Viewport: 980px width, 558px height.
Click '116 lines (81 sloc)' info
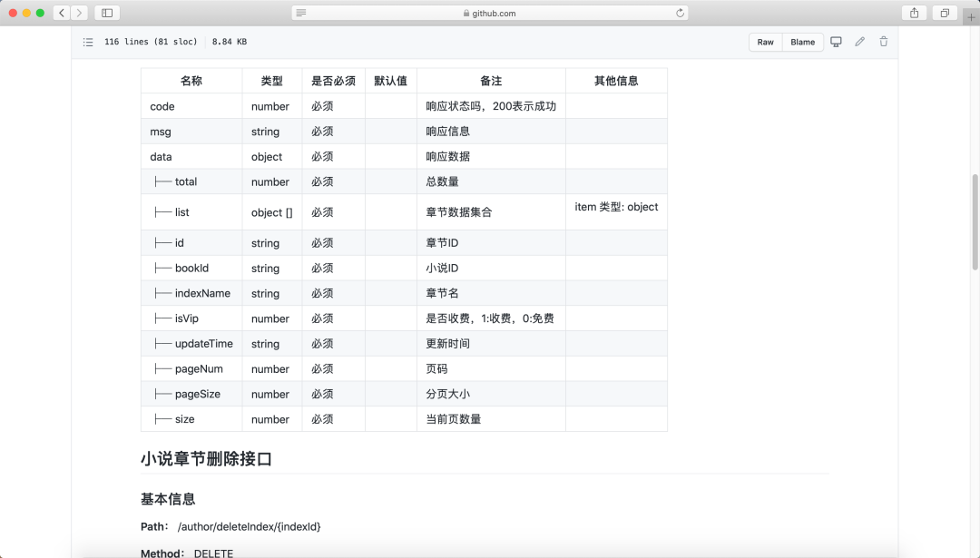point(151,42)
